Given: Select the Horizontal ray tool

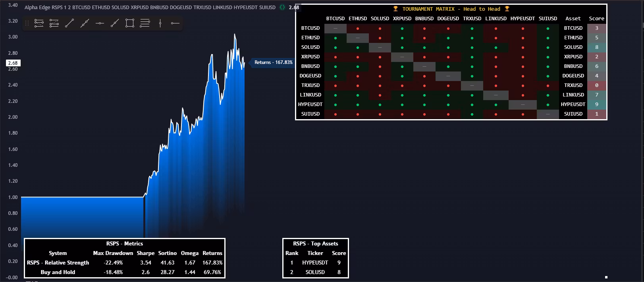Looking at the screenshot, I should tap(175, 23).
